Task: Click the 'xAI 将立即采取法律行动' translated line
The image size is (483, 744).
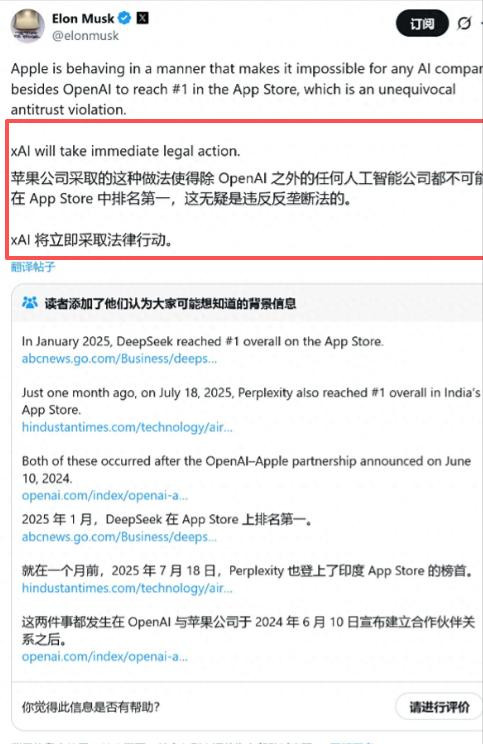Action: pyautogui.click(x=92, y=240)
